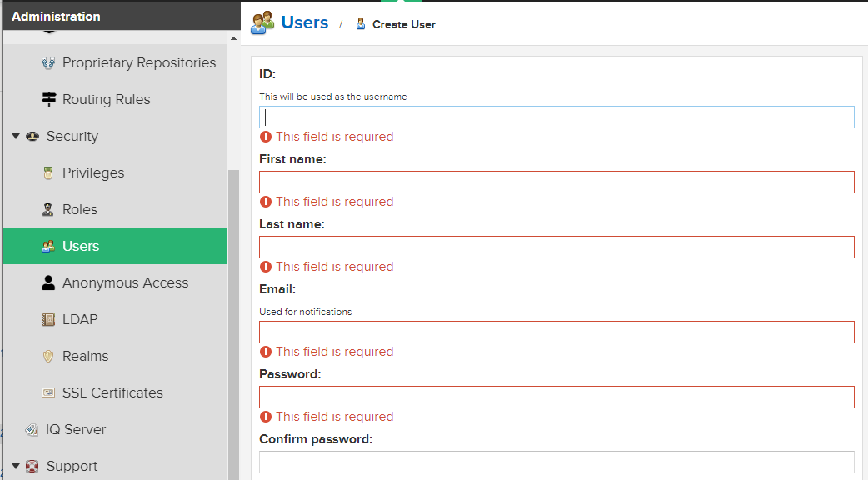Click the error icon under Last name
Viewport: 868px width, 480px height.
click(266, 267)
